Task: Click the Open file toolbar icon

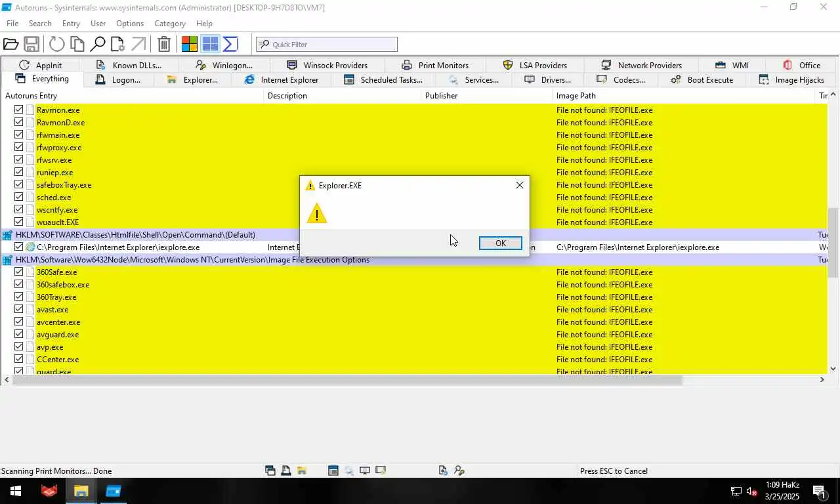Action: (x=10, y=44)
